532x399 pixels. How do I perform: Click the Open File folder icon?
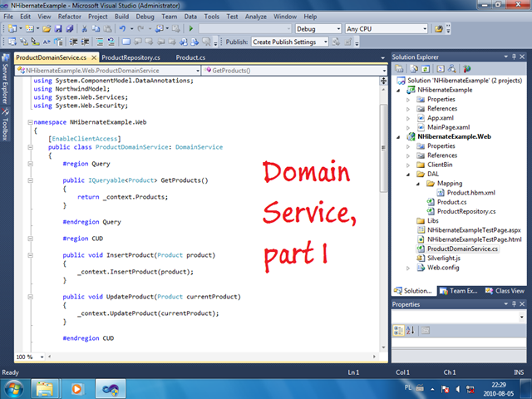click(x=47, y=29)
